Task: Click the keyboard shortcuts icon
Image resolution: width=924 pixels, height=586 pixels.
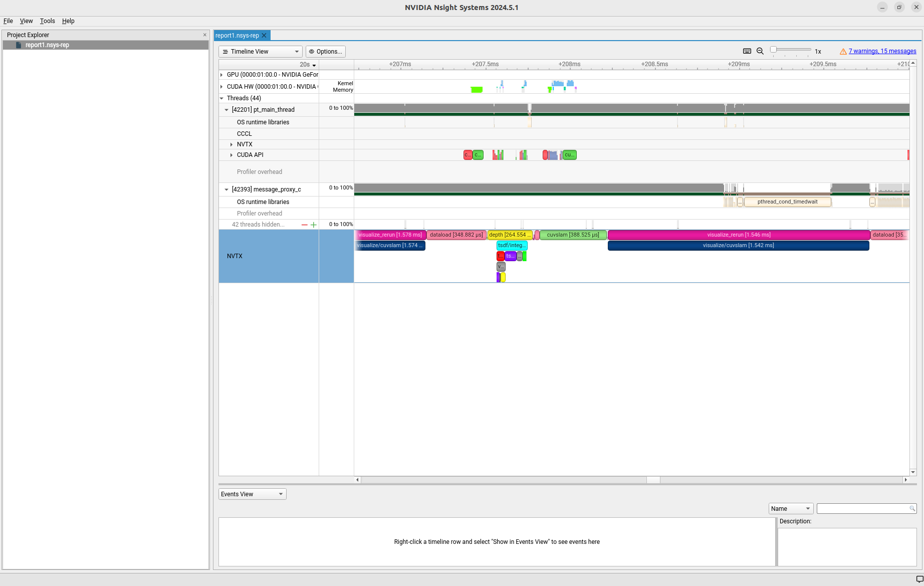Action: tap(747, 51)
